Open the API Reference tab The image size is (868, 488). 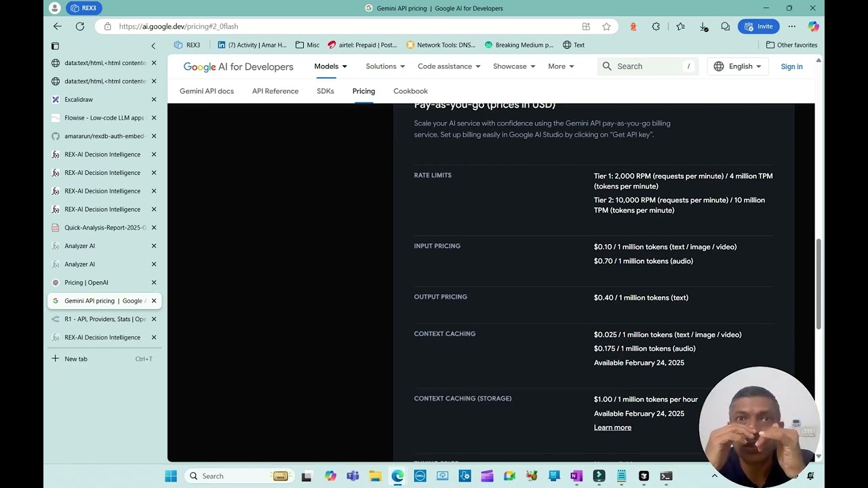(275, 91)
